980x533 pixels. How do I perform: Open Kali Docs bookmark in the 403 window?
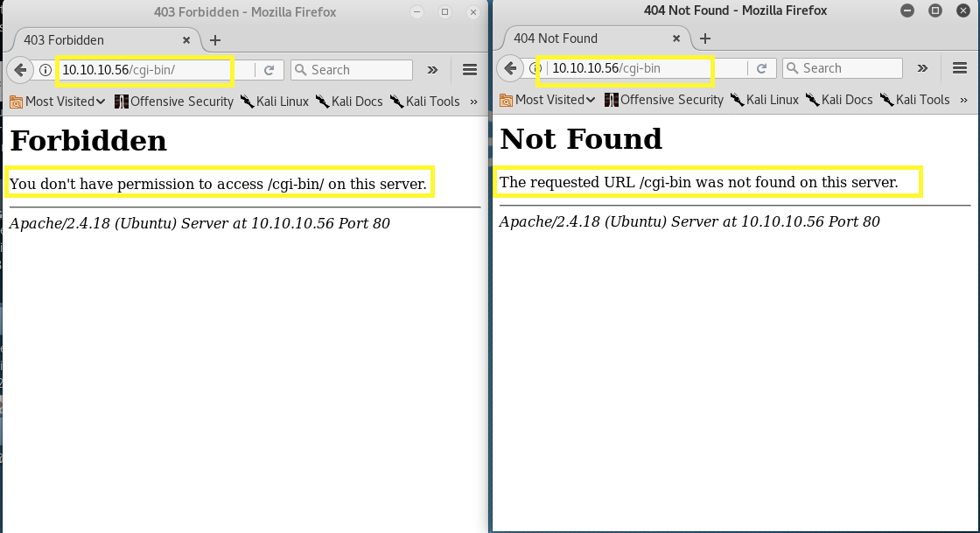pyautogui.click(x=349, y=102)
